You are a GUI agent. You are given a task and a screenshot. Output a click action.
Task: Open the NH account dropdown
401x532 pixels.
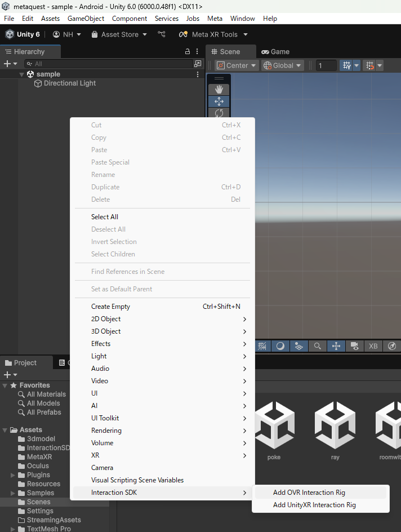[67, 34]
